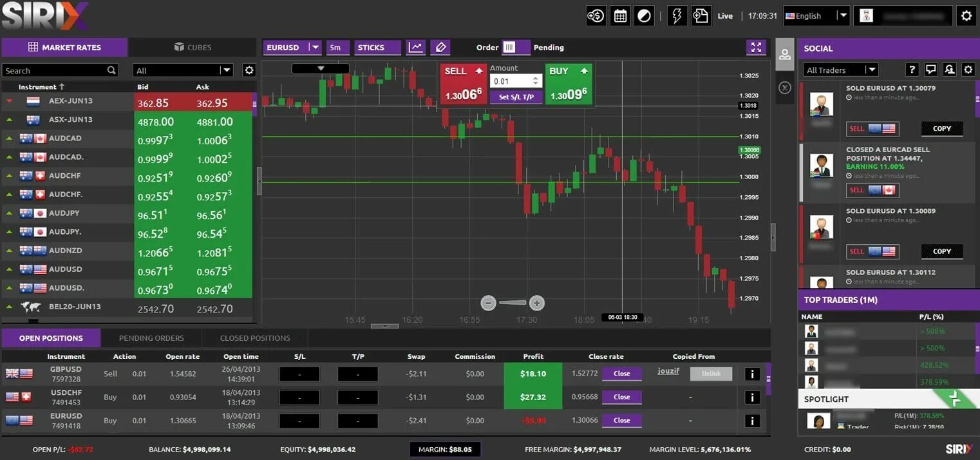Click the Spotlight green plus icon
The width and height of the screenshot is (980, 460).
tap(956, 399)
